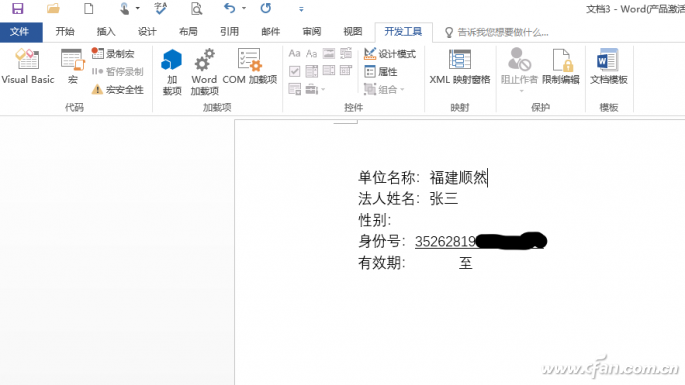
Task: Click the name 张三 in the document
Action: click(x=443, y=199)
